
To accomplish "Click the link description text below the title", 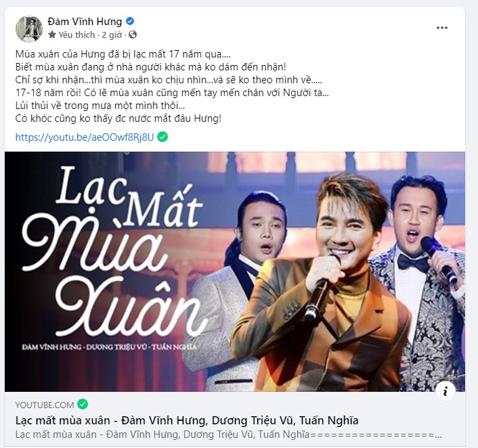I will 228,434.
